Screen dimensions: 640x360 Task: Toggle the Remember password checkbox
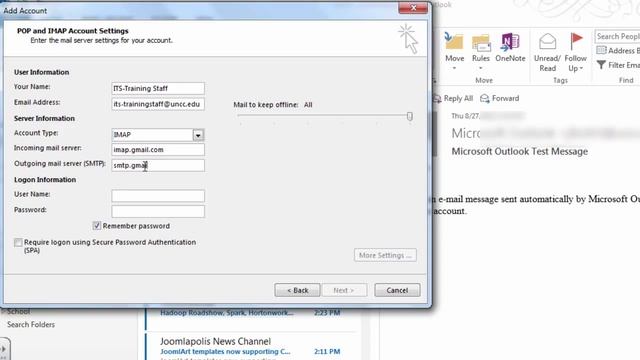click(96, 226)
